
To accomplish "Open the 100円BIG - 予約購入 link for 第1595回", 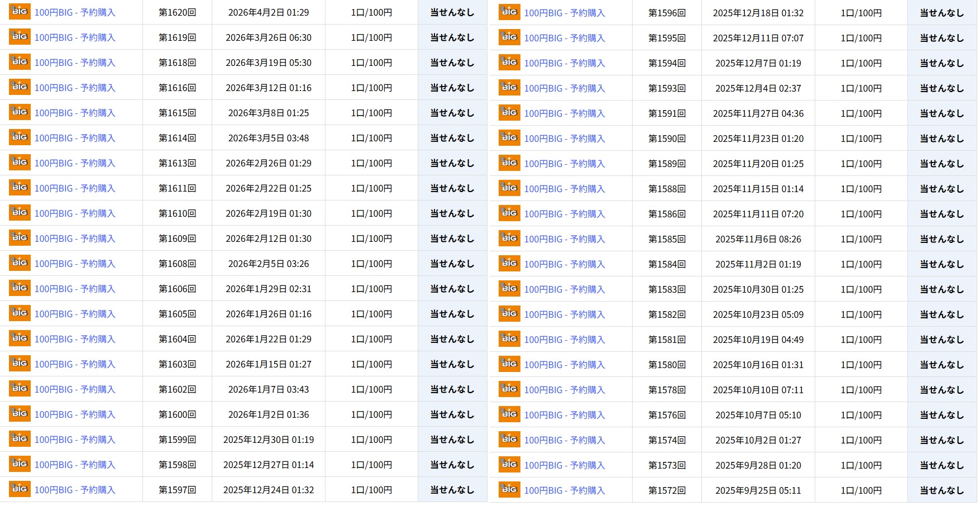I will point(565,38).
